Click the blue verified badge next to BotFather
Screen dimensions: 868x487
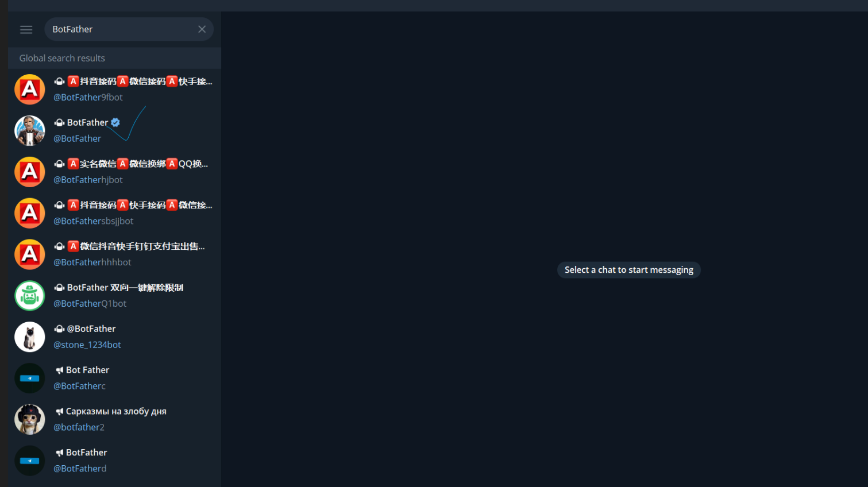[x=115, y=122]
